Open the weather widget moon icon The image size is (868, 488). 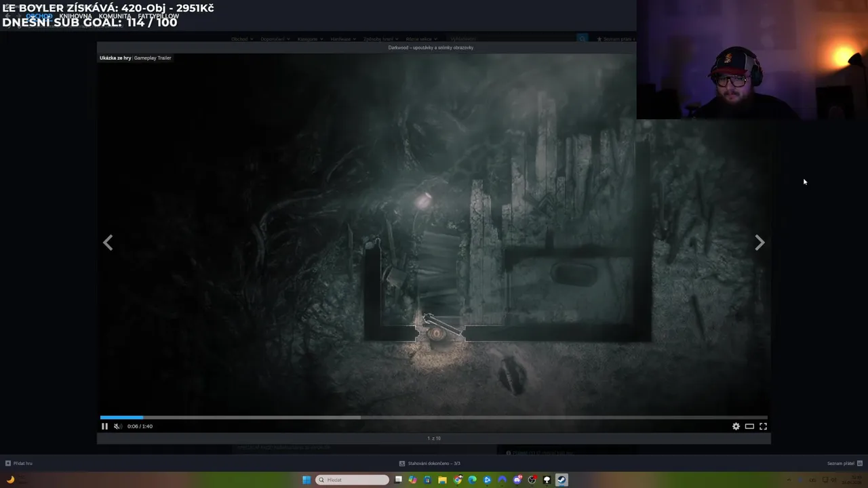tap(10, 480)
